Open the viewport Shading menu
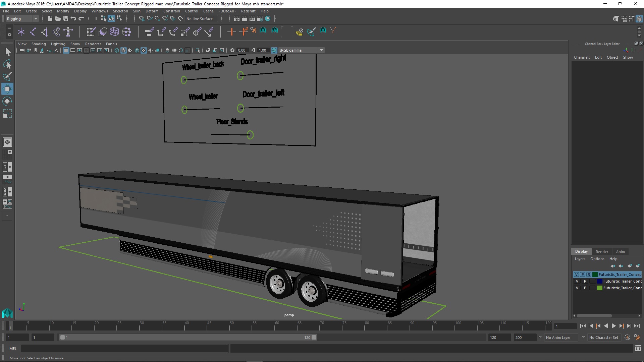 [39, 44]
